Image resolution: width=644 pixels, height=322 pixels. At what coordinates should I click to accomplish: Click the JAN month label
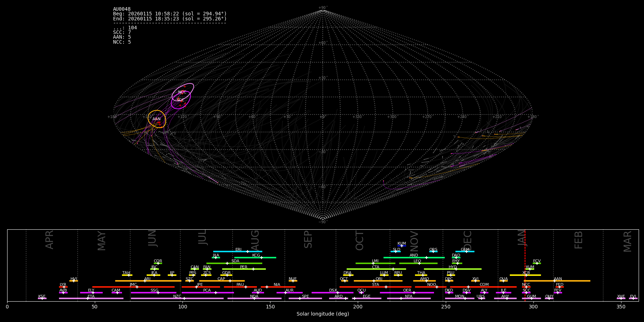point(521,238)
